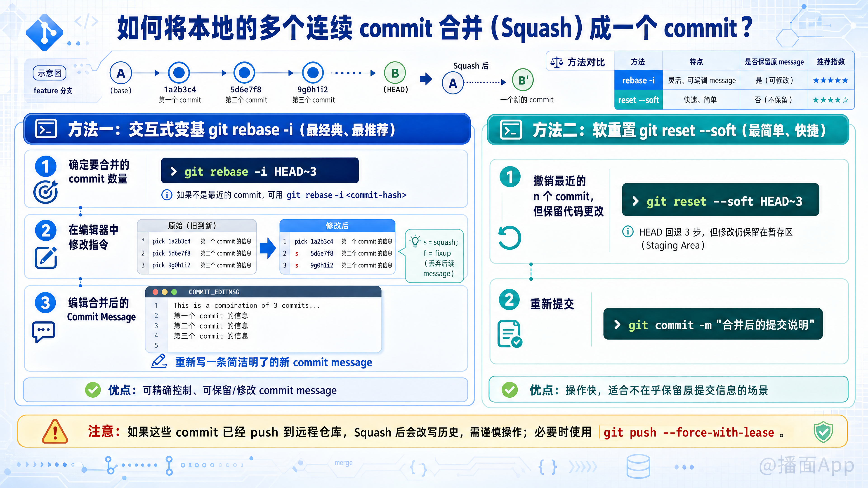Image resolution: width=868 pixels, height=488 pixels.
Task: Click the blue 修改后 table header
Action: click(x=337, y=226)
